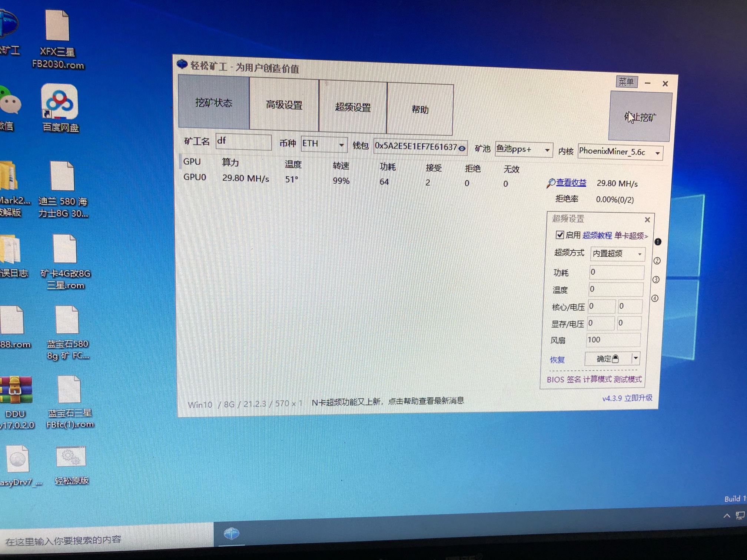Viewport: 747px width, 560px height.
Task: Show hidden system tray icons
Action: click(x=727, y=516)
